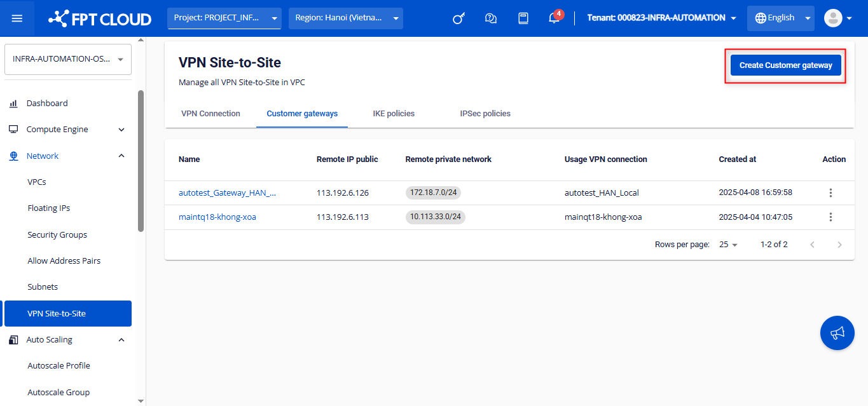
Task: Open the hamburger navigation menu
Action: [17, 18]
